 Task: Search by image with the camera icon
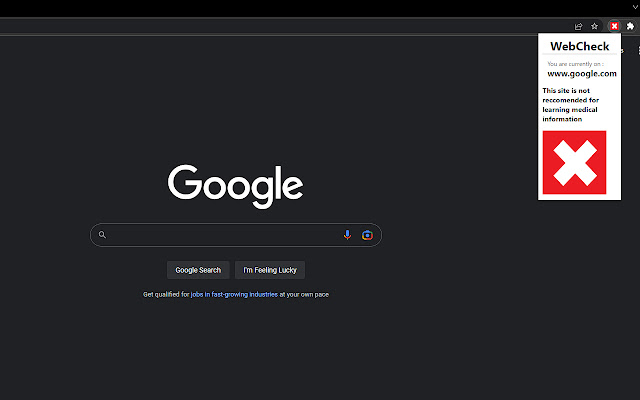click(x=367, y=235)
